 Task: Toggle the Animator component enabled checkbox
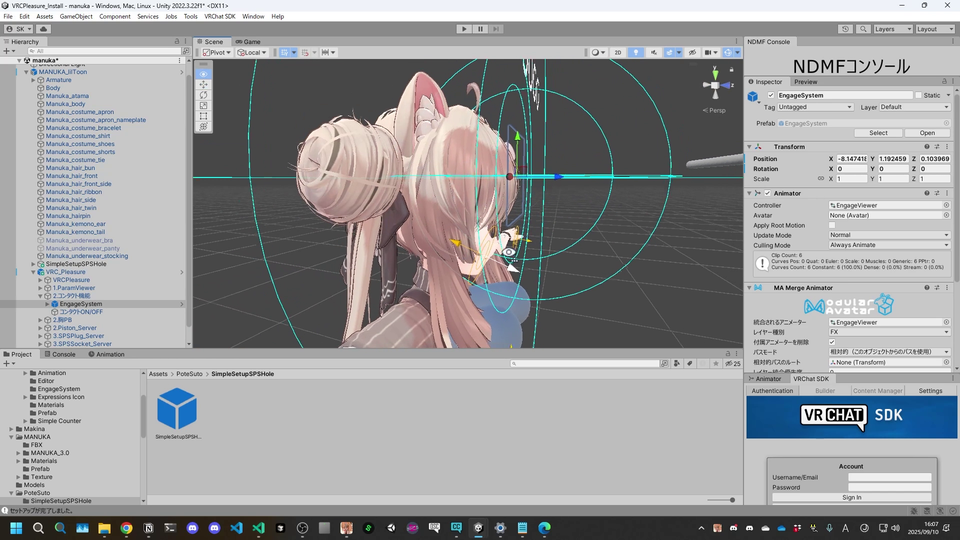[x=767, y=193]
